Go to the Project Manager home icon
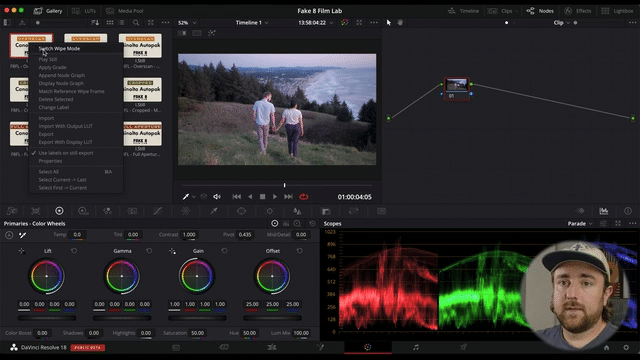640x360 pixels. (x=607, y=348)
